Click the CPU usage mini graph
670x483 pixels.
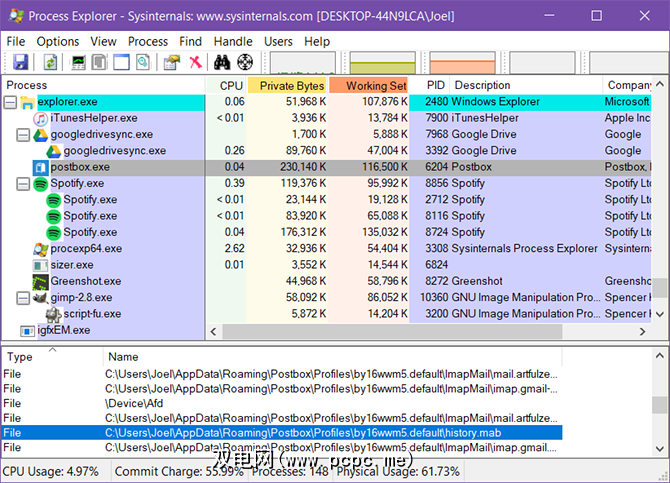(303, 63)
